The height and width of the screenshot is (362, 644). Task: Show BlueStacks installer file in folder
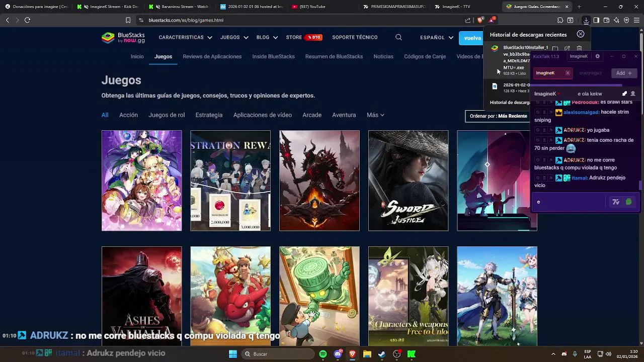555,49
